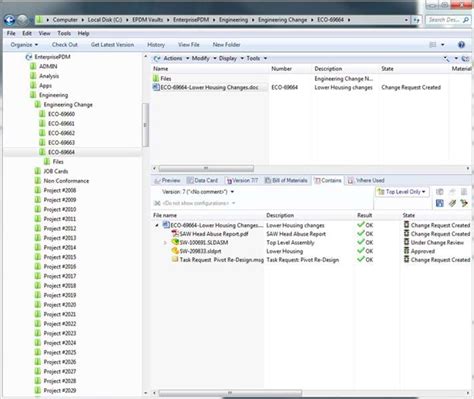Click the Word document icon of ECO-69664 file

pos(156,87)
